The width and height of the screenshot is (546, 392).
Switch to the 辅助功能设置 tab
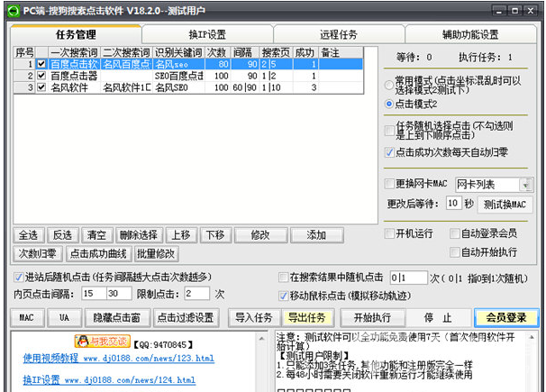[470, 34]
